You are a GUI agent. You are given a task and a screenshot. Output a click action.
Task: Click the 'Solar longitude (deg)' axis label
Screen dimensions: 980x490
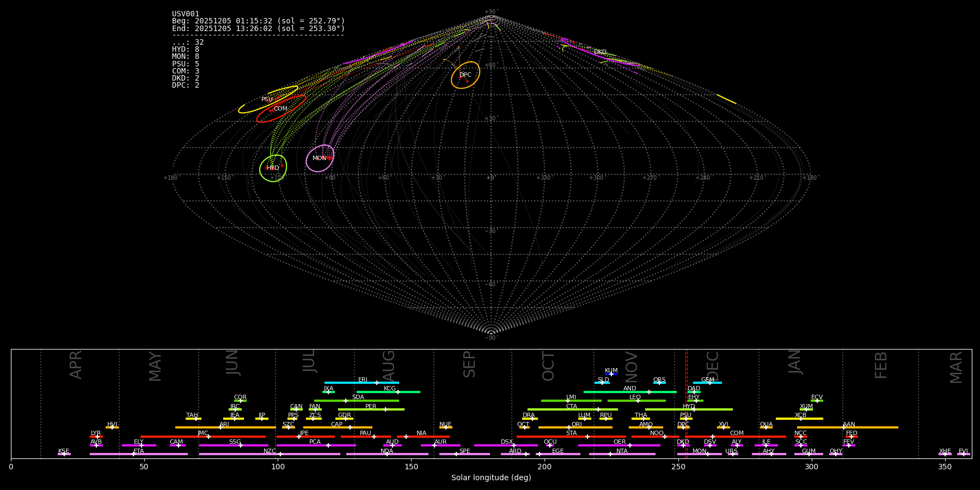491,478
